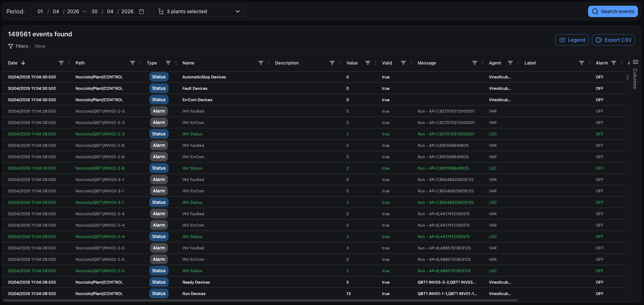The width and height of the screenshot is (644, 305).
Task: Open the calendar date picker icon
Action: click(141, 11)
